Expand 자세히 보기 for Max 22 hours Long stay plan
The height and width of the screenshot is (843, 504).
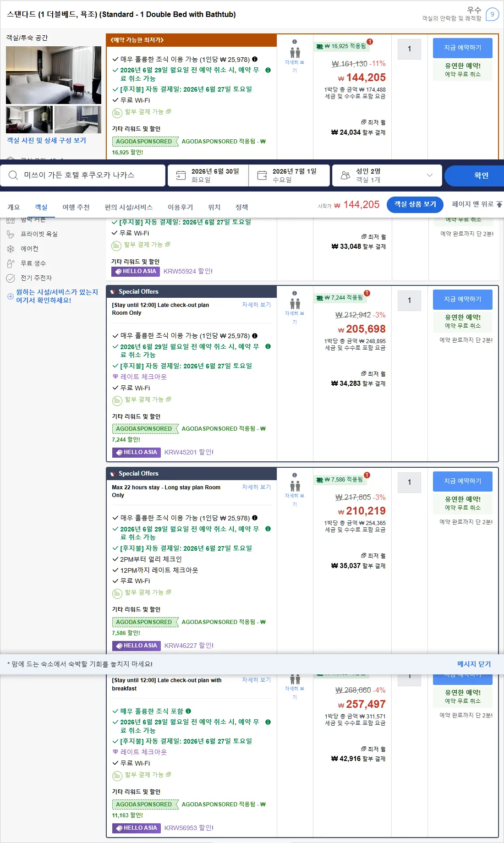point(256,487)
